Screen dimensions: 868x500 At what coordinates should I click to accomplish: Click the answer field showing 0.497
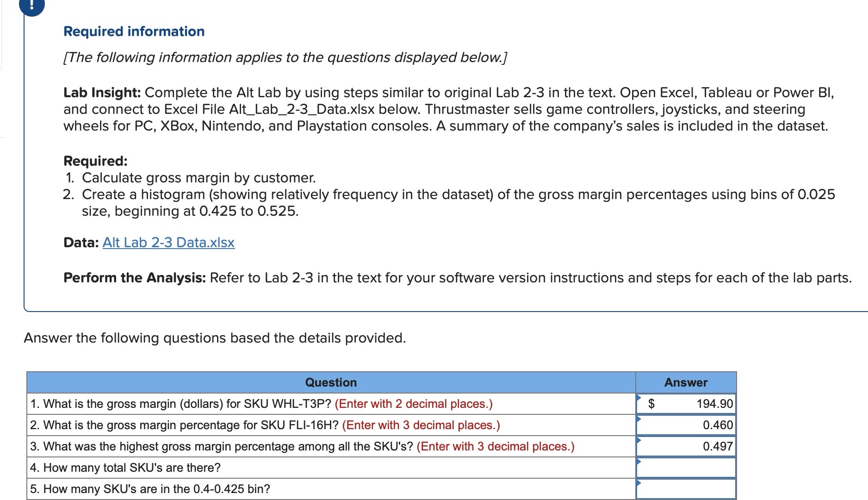686,446
